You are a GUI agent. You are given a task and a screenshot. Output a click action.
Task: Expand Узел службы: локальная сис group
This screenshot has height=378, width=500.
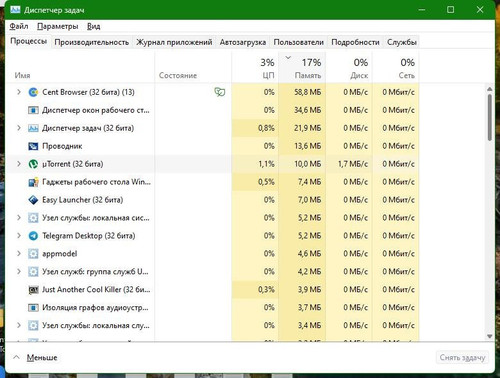click(19, 218)
